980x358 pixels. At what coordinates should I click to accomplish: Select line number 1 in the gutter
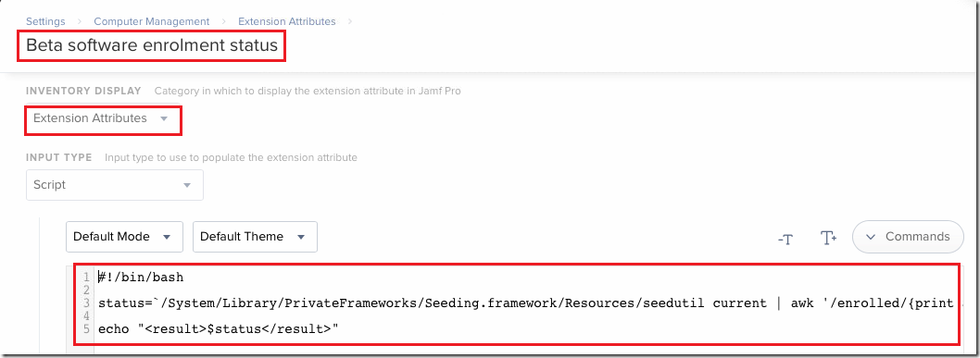pyautogui.click(x=86, y=277)
